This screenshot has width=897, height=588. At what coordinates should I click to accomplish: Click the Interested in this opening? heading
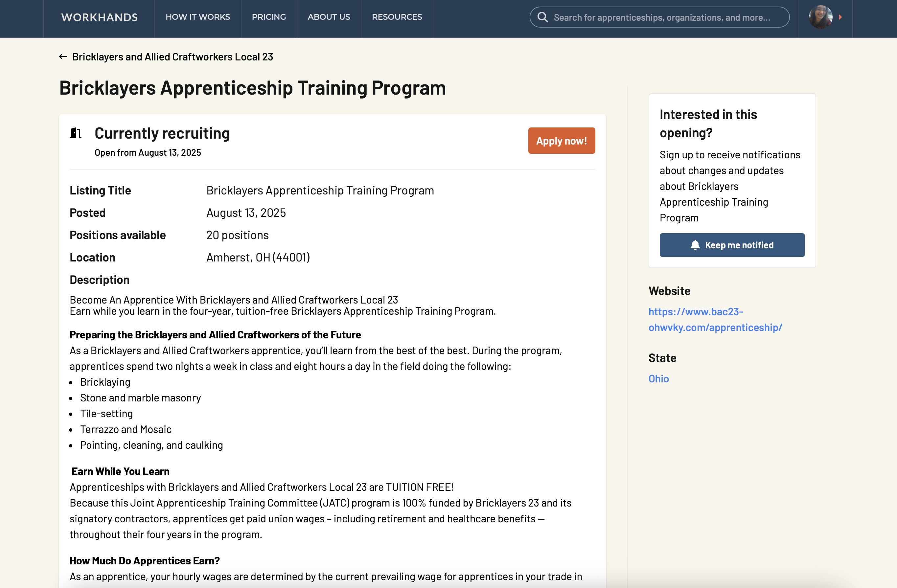coord(708,124)
